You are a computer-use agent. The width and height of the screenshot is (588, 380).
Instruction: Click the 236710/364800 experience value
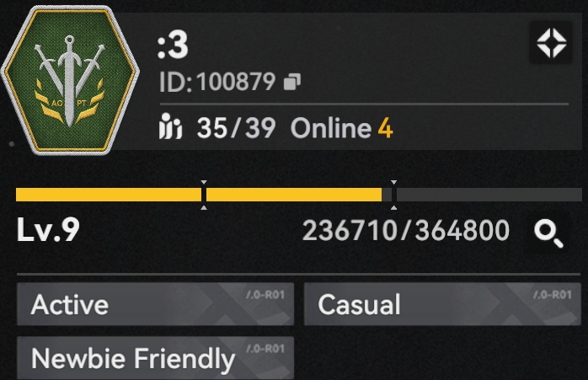(x=406, y=230)
